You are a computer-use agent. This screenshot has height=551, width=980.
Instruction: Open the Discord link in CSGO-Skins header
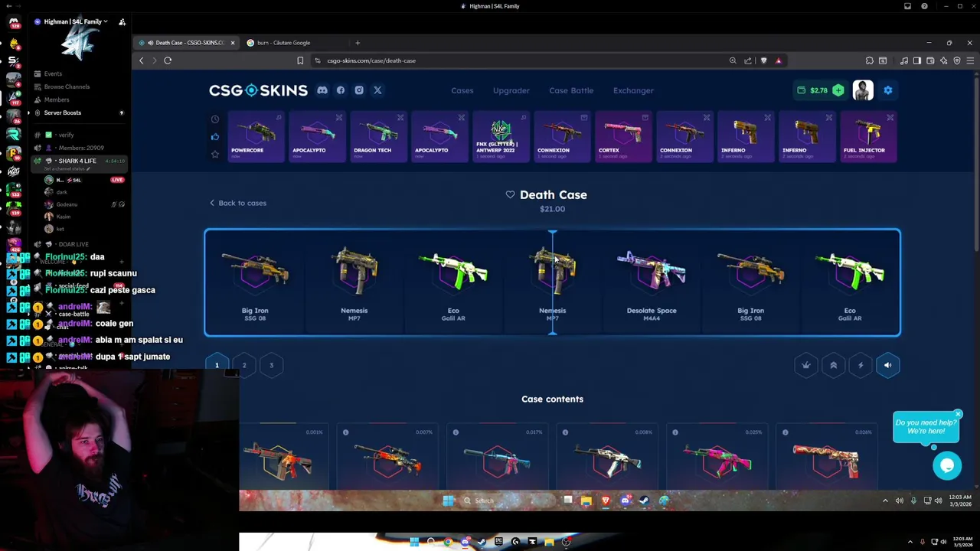322,90
